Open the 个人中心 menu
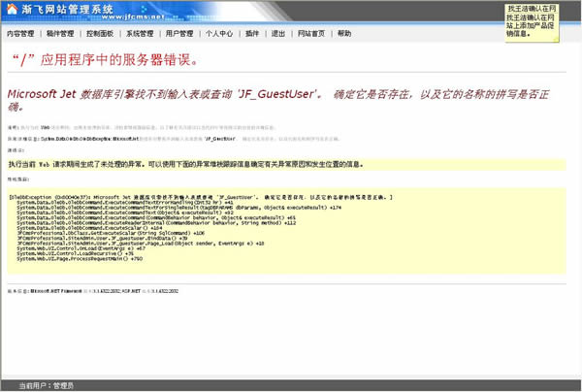The width and height of the screenshot is (582, 392). click(219, 33)
